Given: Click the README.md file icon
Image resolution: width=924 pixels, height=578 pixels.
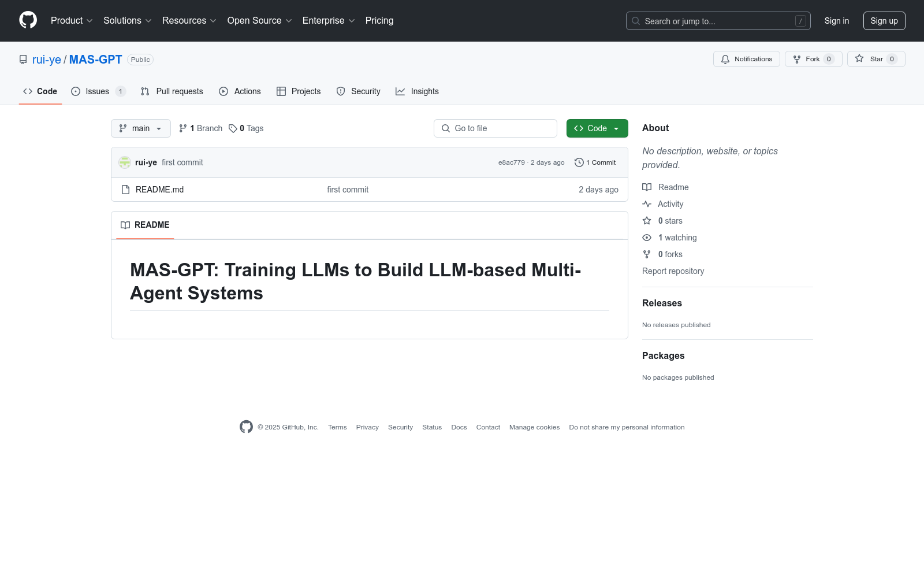Looking at the screenshot, I should 125,190.
